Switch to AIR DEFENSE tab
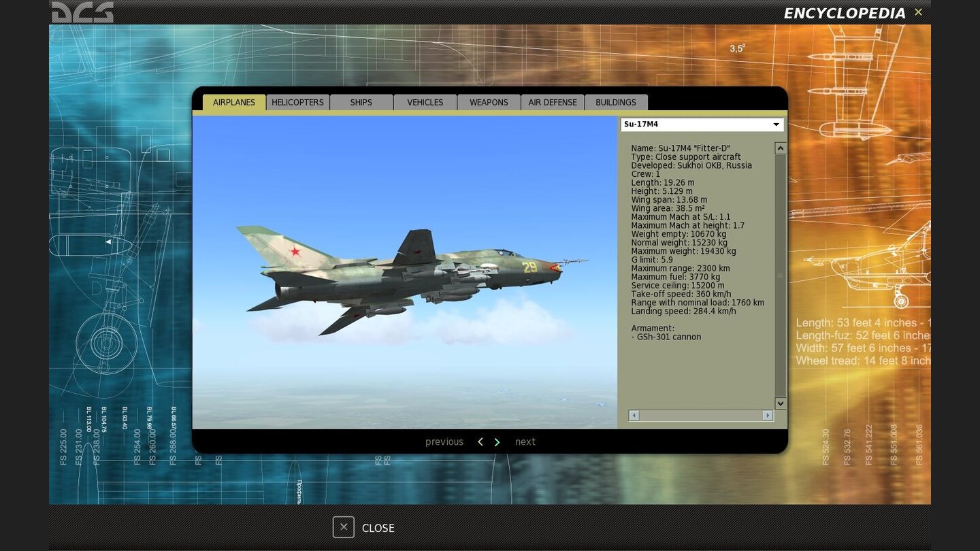 pyautogui.click(x=553, y=102)
